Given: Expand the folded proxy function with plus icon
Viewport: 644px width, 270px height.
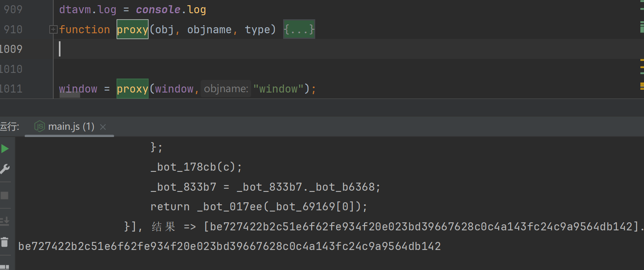Looking at the screenshot, I should pyautogui.click(x=53, y=30).
